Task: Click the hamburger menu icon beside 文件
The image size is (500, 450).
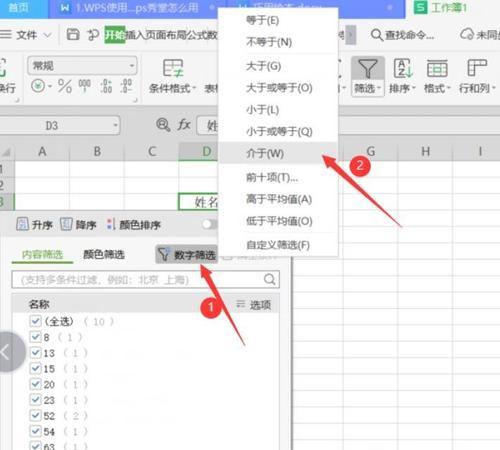Action: tap(6, 34)
